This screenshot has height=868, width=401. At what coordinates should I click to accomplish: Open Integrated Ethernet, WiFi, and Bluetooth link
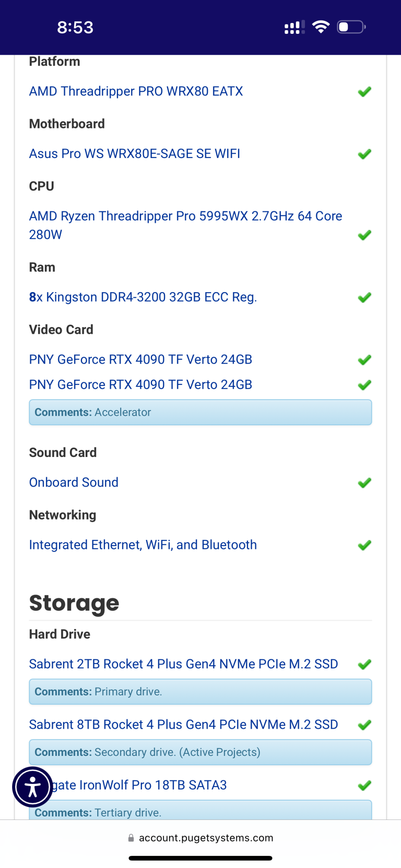pos(143,545)
